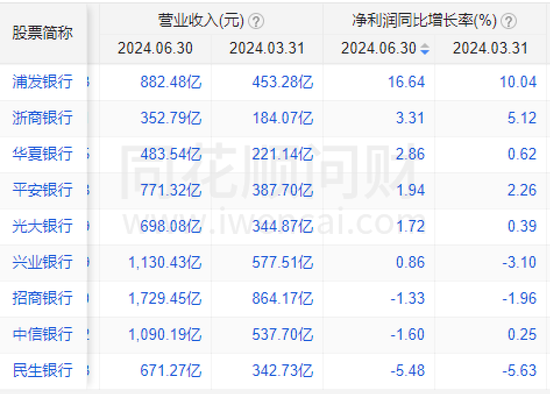Toggle sort arrow on 2024.06.30 growth column

425,49
